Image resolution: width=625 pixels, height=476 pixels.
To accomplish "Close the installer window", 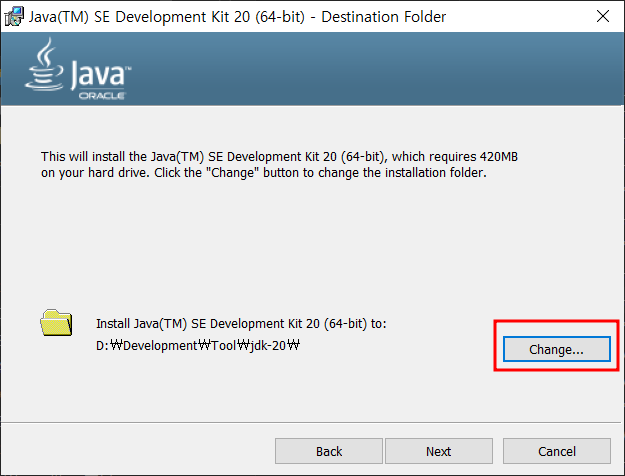I will tap(603, 16).
